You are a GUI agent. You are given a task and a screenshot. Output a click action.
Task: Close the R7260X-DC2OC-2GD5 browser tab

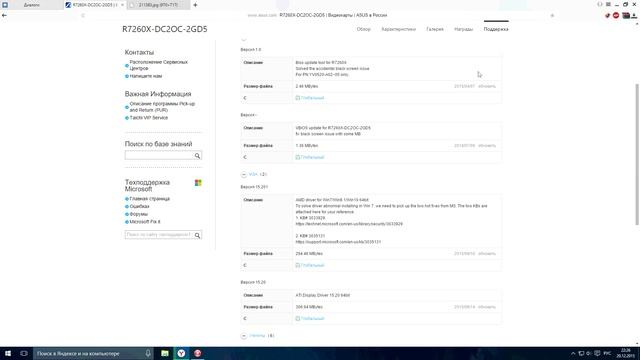tap(122, 5)
